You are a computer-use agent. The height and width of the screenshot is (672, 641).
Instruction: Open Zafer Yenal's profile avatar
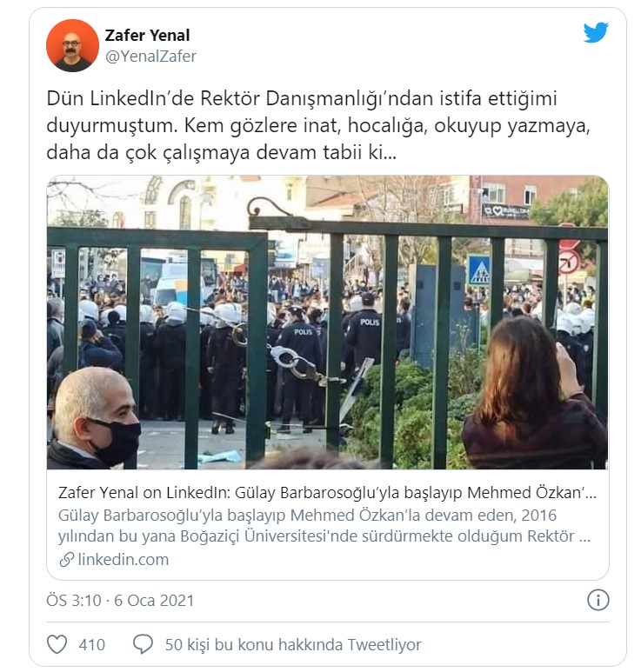pos(72,45)
